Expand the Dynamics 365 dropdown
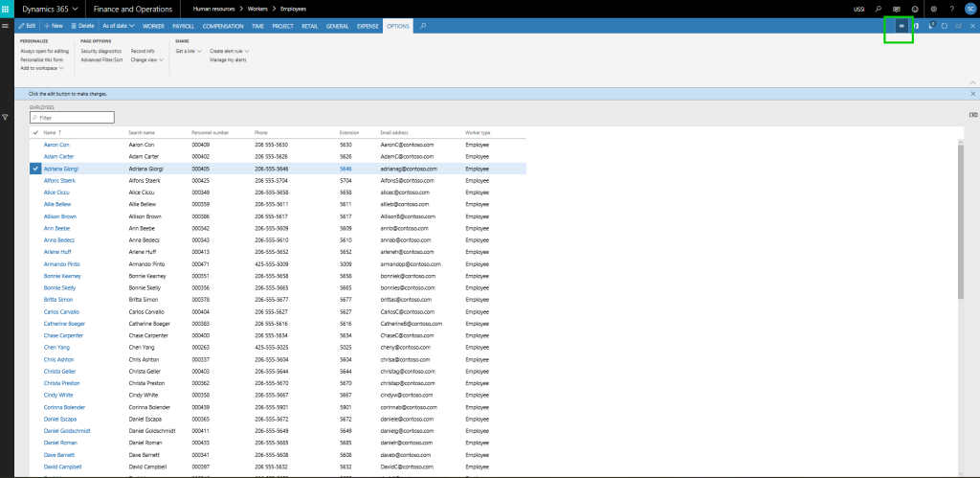Viewport: 980px width, 478px height. coord(50,9)
